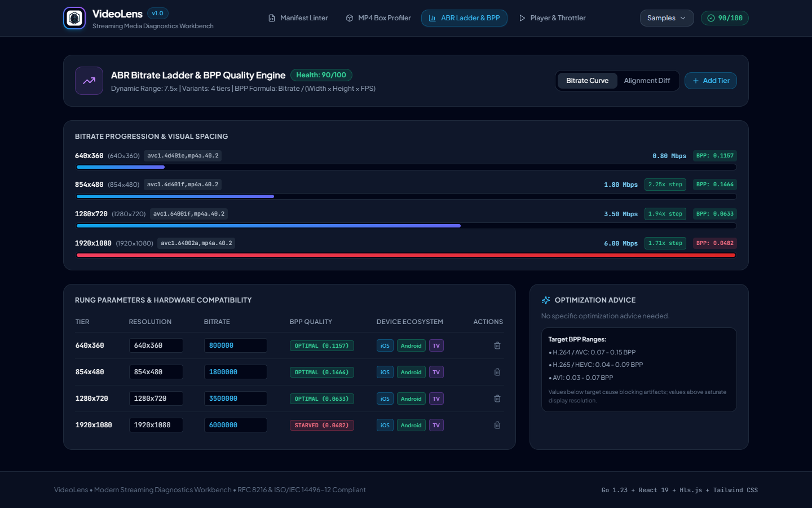Click the 90/100 score badge in header
This screenshot has width=812, height=508.
click(725, 18)
